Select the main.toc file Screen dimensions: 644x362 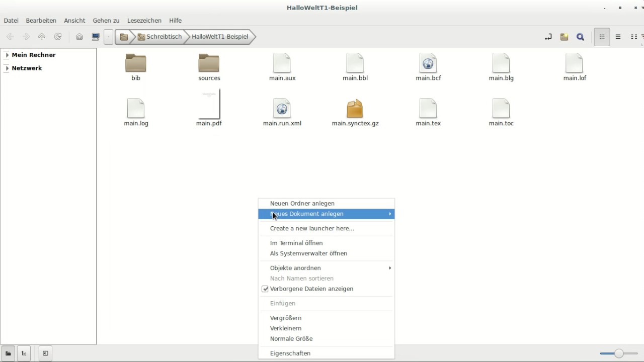501,112
